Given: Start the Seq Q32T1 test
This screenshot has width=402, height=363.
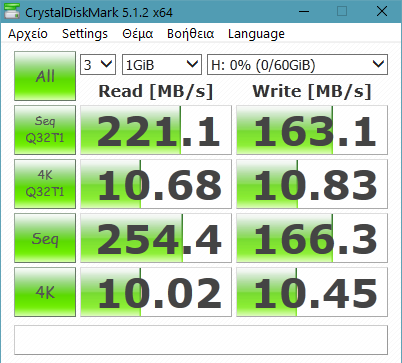Looking at the screenshot, I should (45, 130).
